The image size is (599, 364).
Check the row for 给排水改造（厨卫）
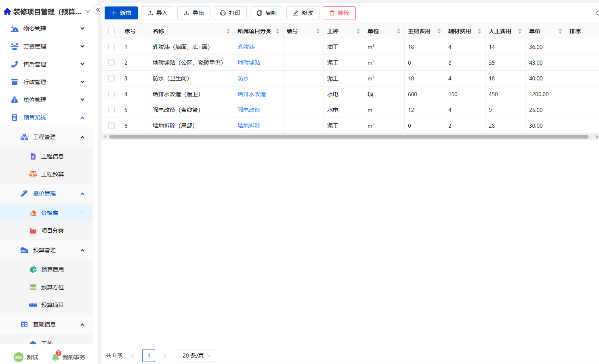pyautogui.click(x=111, y=94)
